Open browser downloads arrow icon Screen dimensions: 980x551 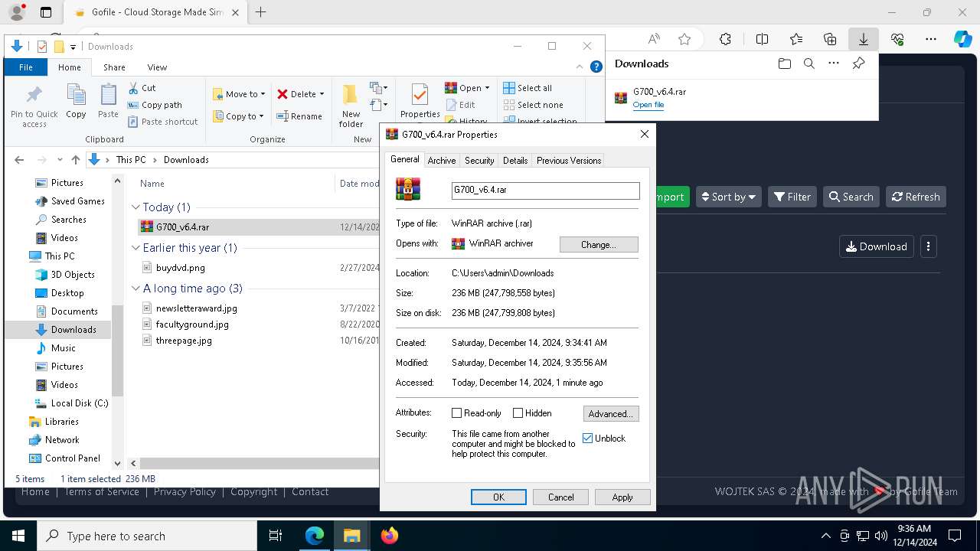[863, 39]
